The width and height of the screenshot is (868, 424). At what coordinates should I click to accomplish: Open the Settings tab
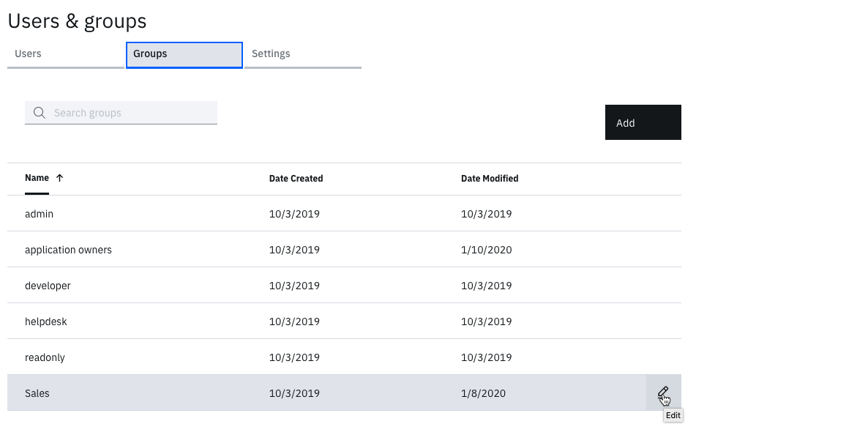pyautogui.click(x=303, y=54)
